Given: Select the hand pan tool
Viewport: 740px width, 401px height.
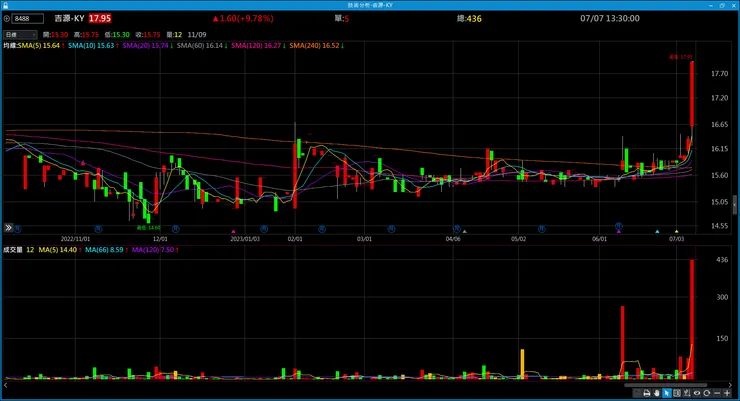Looking at the screenshot, I should click(x=656, y=393).
